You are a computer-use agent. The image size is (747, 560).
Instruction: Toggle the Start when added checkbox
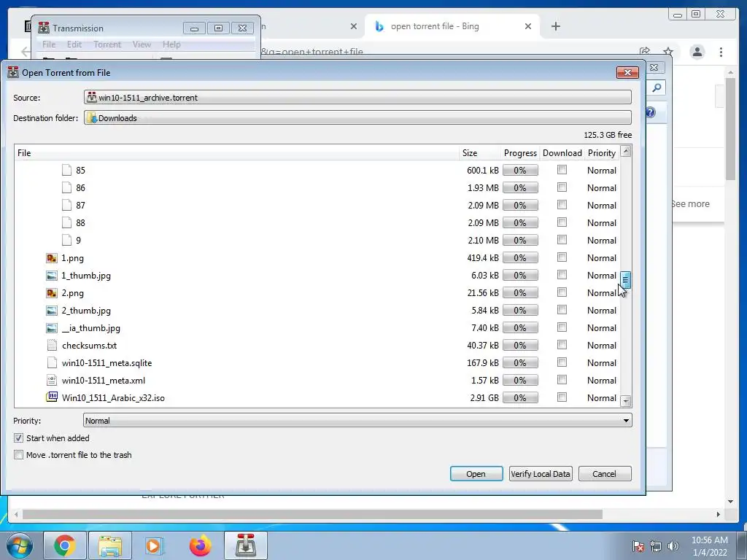pyautogui.click(x=18, y=437)
